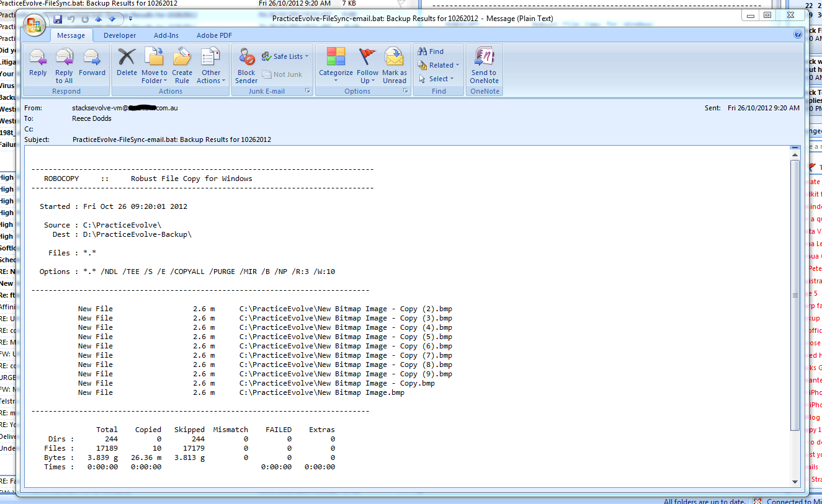Select the Message ribbon tab
Screen dimensions: 822x504
tap(71, 35)
